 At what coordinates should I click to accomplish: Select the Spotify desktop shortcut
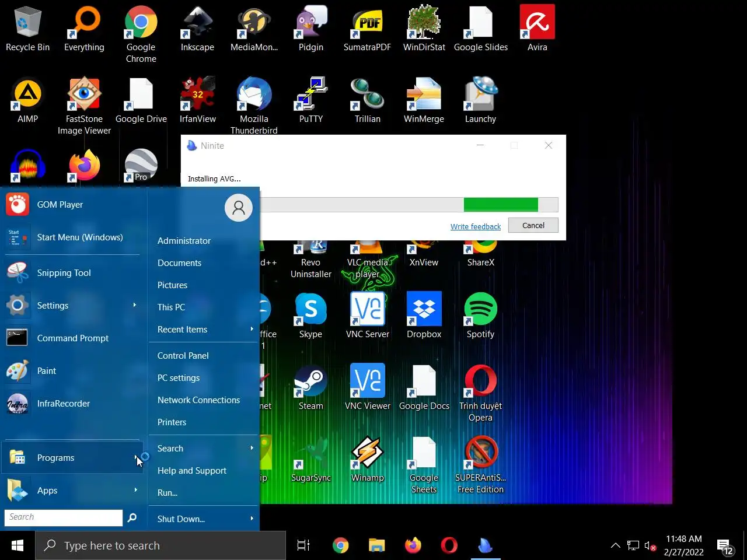click(x=480, y=316)
